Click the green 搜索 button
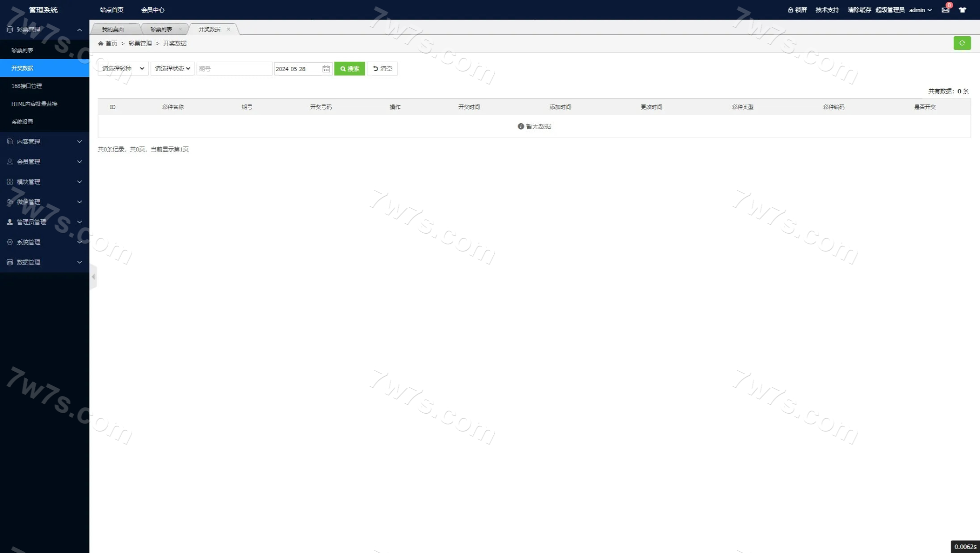The height and width of the screenshot is (553, 980). tap(349, 68)
